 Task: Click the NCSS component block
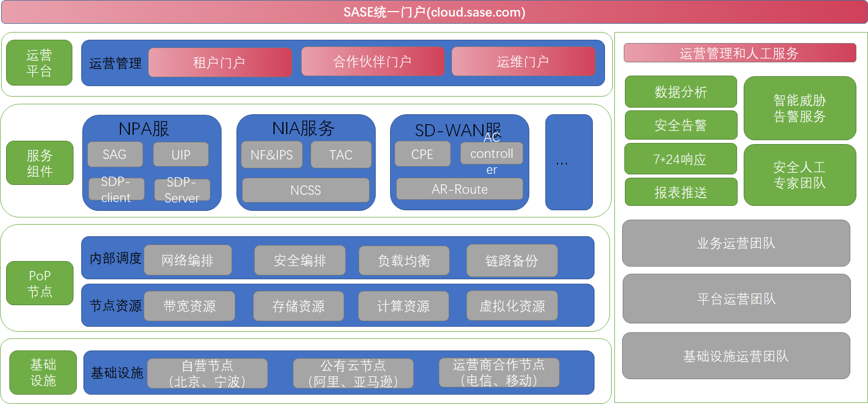(x=306, y=190)
